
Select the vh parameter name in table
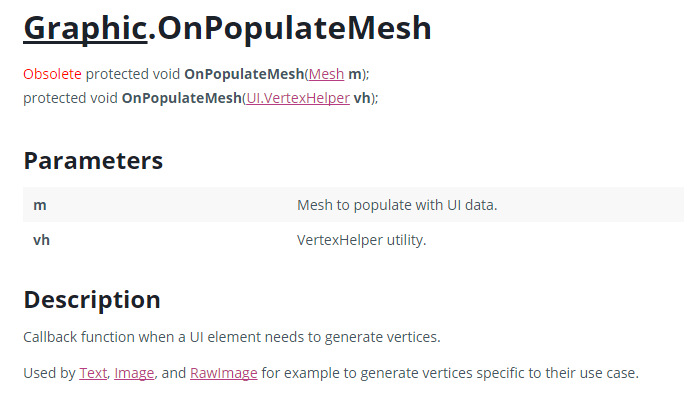[41, 240]
